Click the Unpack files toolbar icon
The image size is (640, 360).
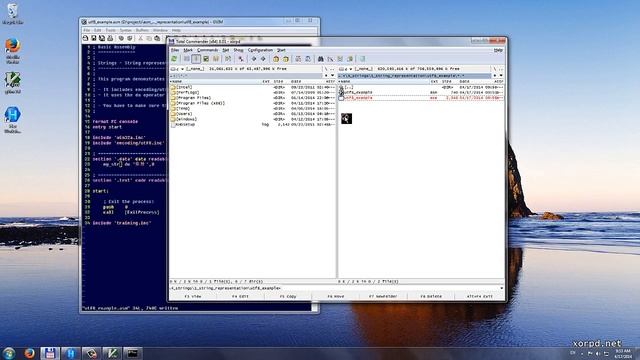click(x=286, y=59)
